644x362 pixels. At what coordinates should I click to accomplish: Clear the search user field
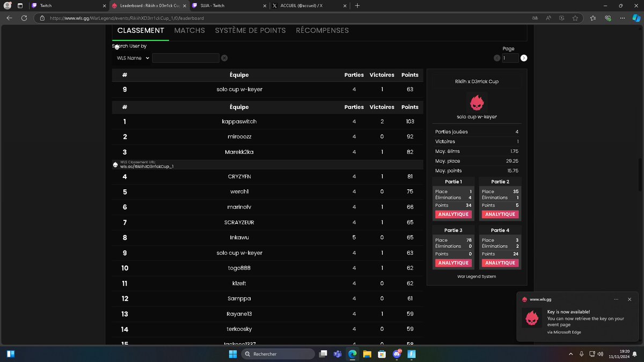tap(224, 58)
